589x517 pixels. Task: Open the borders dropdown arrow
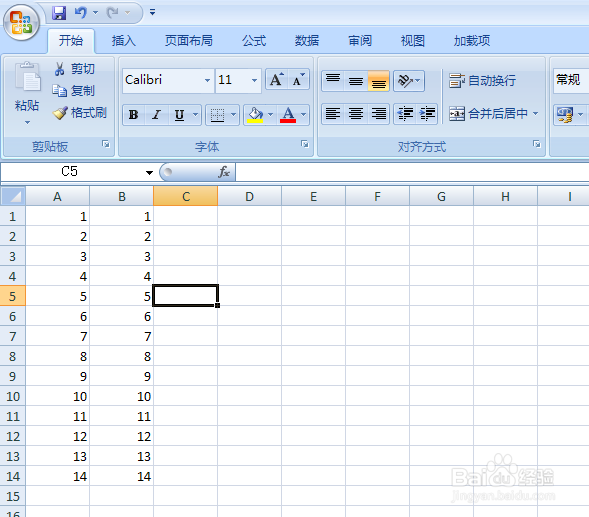coord(233,115)
